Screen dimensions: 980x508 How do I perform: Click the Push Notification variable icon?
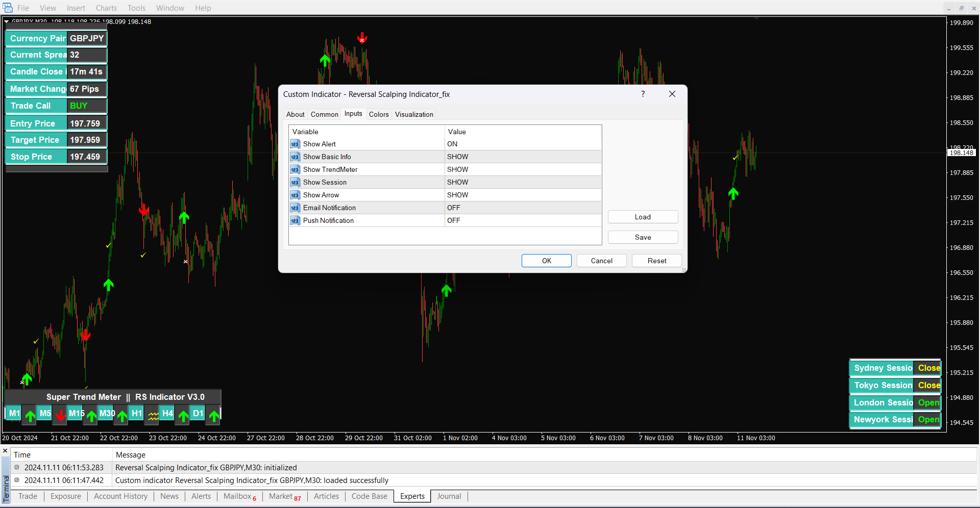tap(295, 221)
